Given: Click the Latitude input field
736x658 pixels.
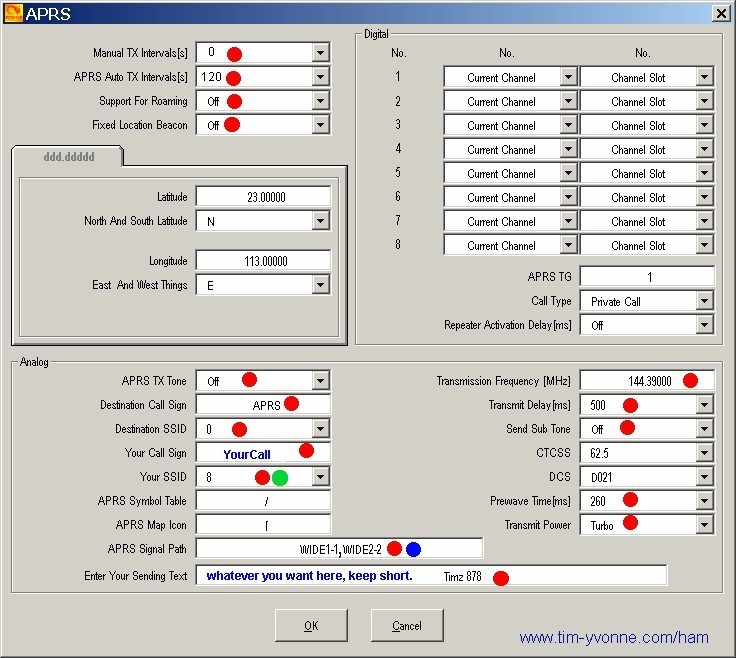Looking at the screenshot, I should click(263, 197).
